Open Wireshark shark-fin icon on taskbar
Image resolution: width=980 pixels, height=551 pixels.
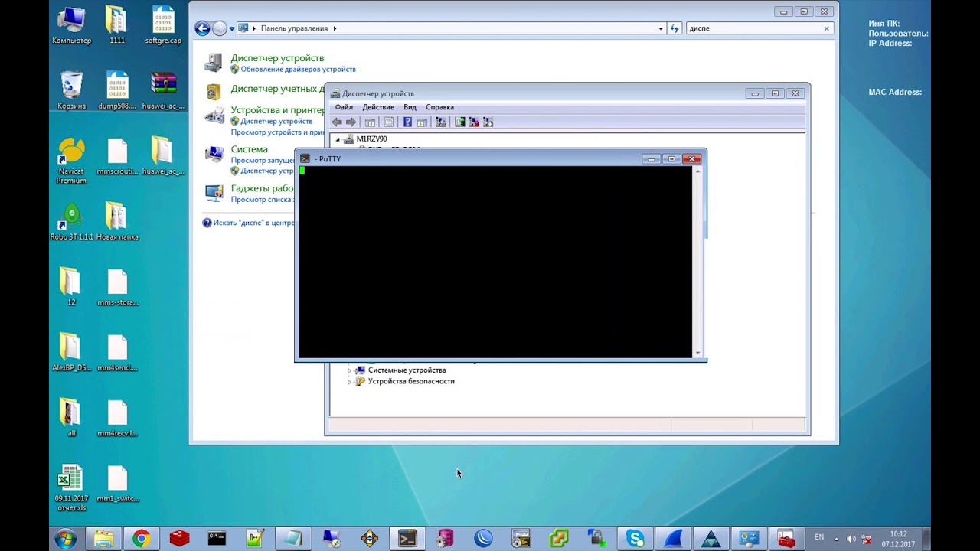tap(673, 539)
